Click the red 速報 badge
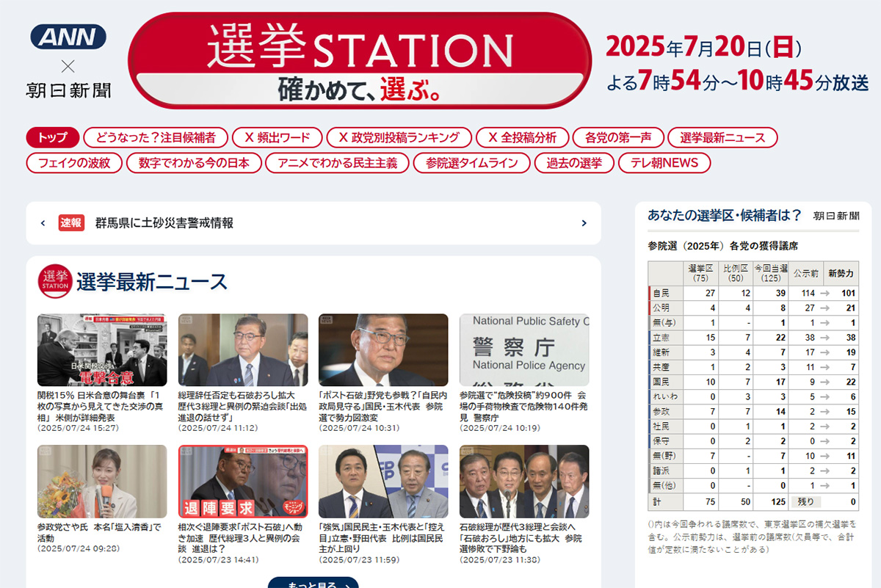 [x=71, y=223]
